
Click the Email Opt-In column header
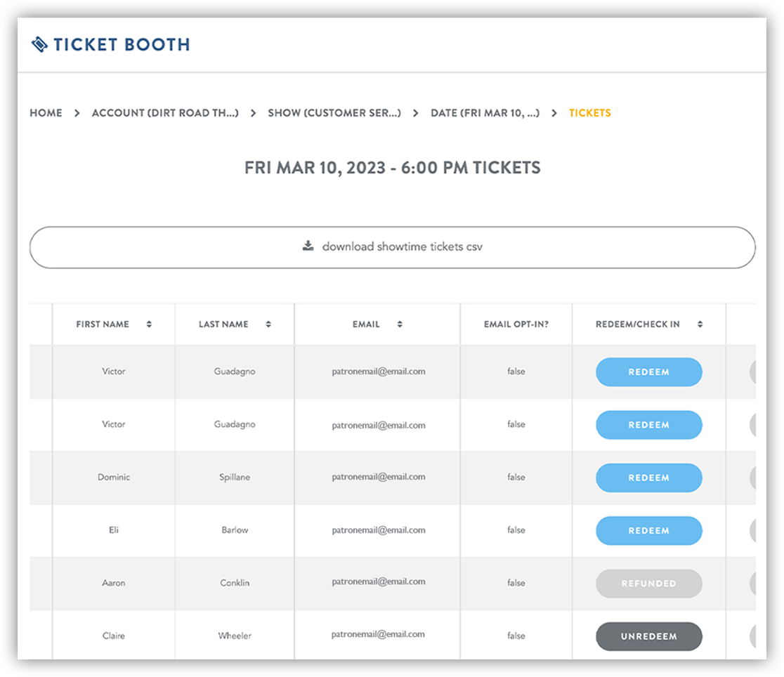[516, 324]
